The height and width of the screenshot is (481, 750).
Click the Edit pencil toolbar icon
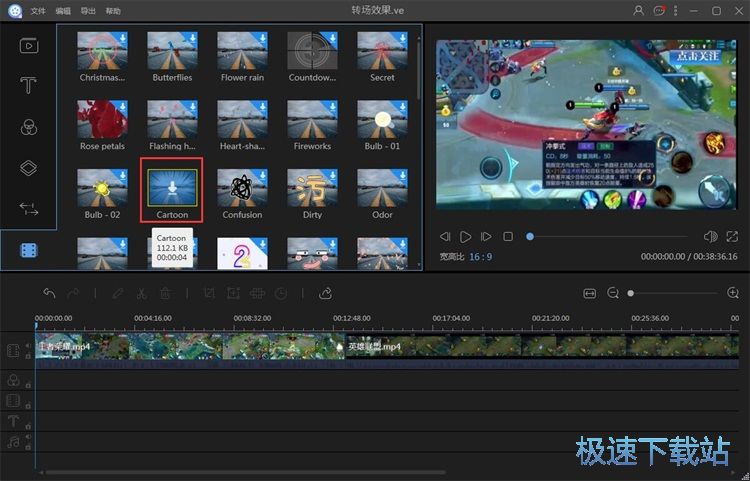[118, 293]
